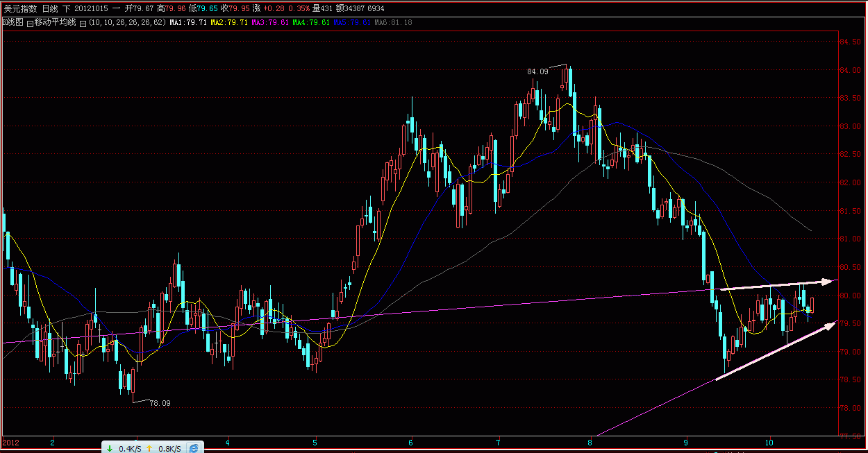Click the high price 高79.96

[x=172, y=8]
